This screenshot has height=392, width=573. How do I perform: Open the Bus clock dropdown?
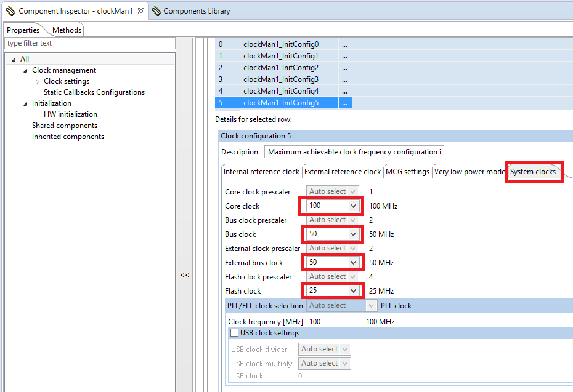coord(353,234)
